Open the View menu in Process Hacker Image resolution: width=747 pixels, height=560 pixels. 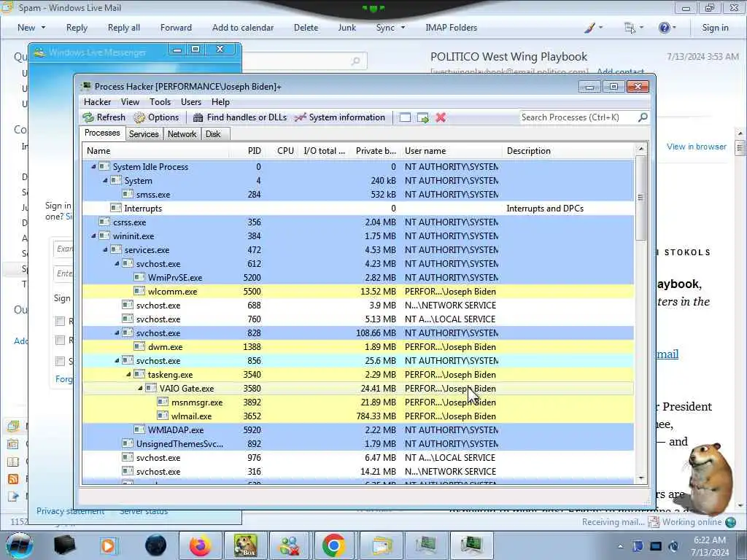[130, 102]
